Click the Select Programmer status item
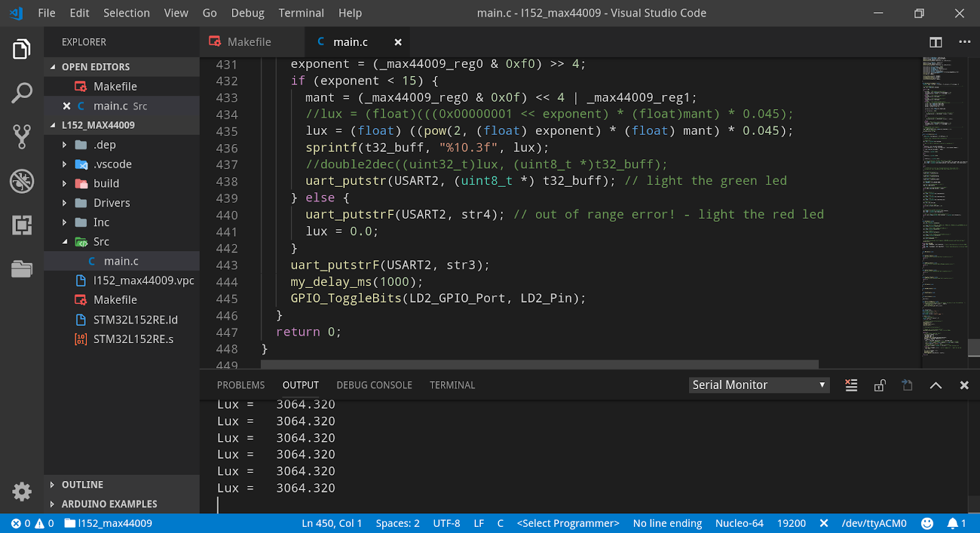This screenshot has width=980, height=533. [x=568, y=523]
